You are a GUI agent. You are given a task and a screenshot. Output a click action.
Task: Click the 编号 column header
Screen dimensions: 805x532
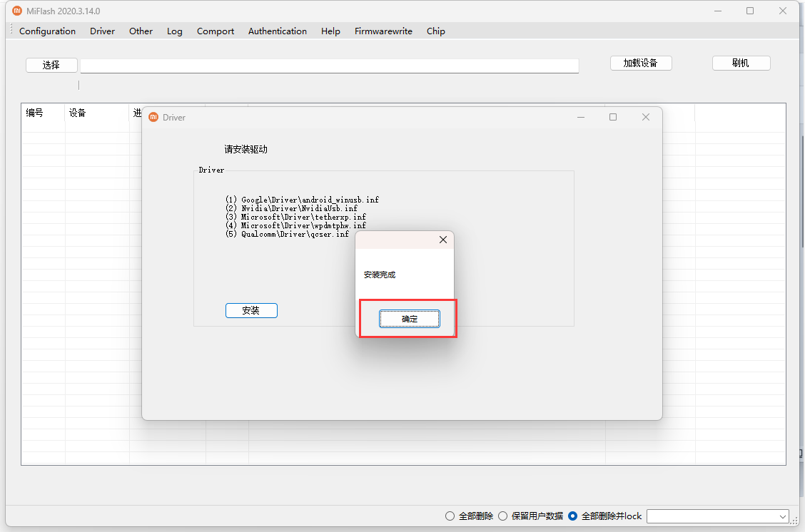coord(43,113)
